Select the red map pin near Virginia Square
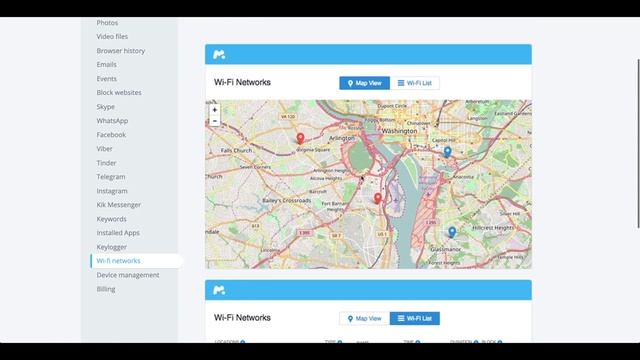Viewport: 640px width, 360px height. click(300, 138)
